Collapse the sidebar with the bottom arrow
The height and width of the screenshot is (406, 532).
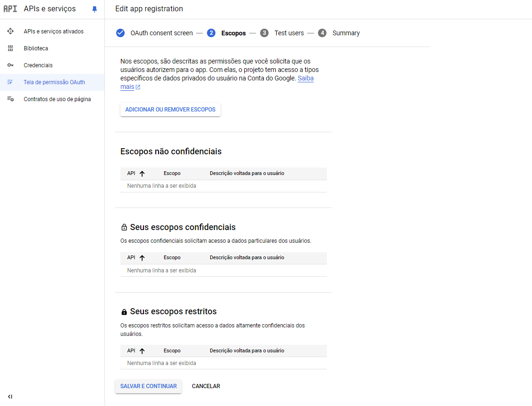[x=10, y=397]
